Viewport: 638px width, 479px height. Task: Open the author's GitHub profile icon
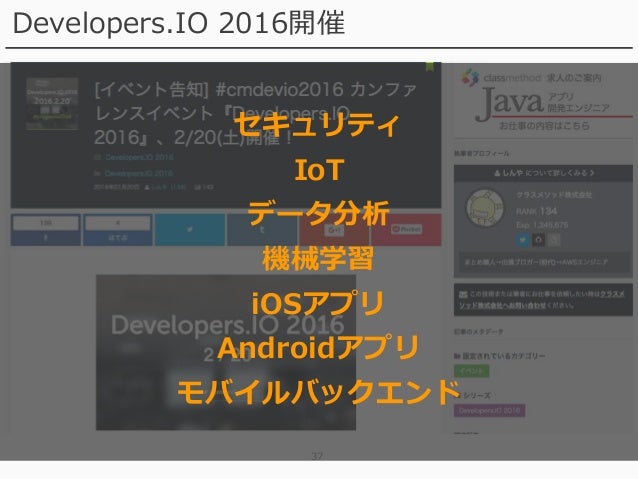(538, 240)
